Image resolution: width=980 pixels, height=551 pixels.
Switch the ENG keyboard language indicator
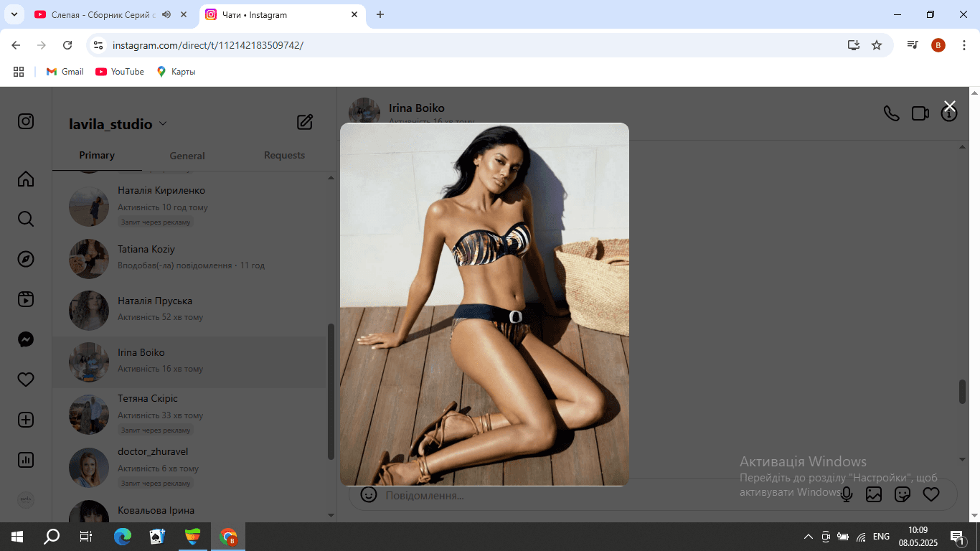882,536
